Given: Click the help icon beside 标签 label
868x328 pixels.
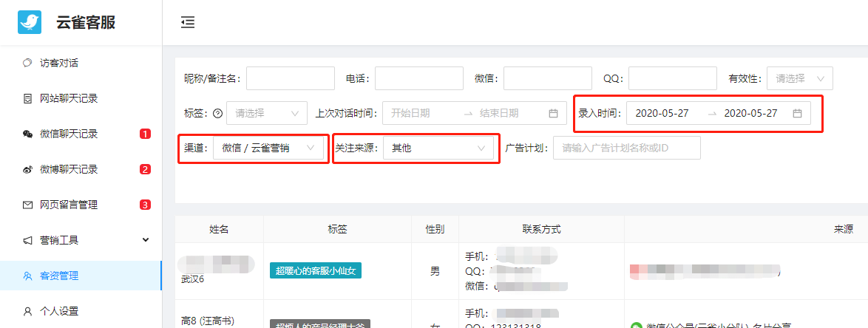Looking at the screenshot, I should pos(217,114).
